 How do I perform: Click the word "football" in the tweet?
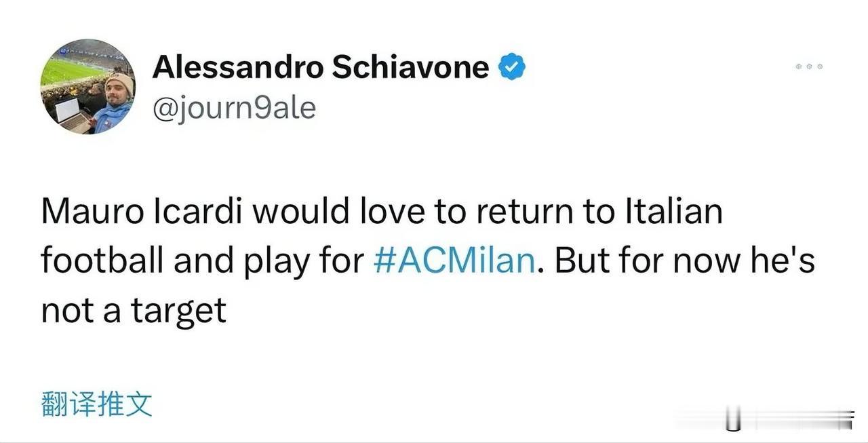(x=102, y=261)
